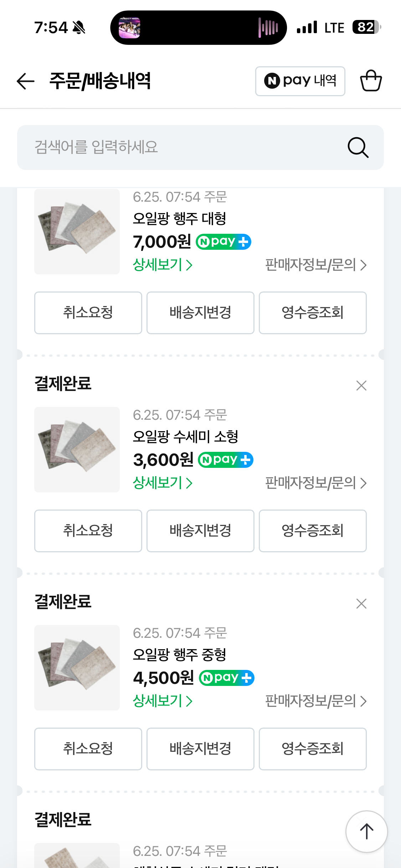Dismiss the 오일팡 수세미 소형 order with X
This screenshot has height=868, width=401.
pos(361,385)
